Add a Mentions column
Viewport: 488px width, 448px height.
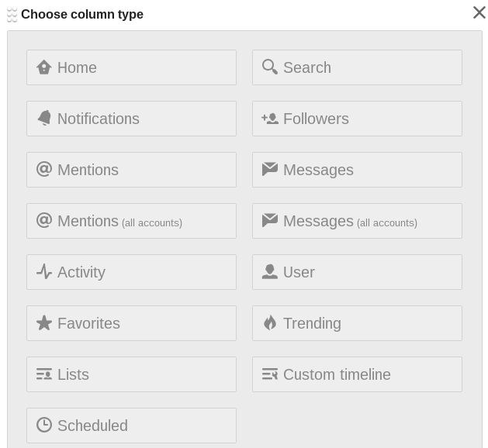(x=131, y=170)
